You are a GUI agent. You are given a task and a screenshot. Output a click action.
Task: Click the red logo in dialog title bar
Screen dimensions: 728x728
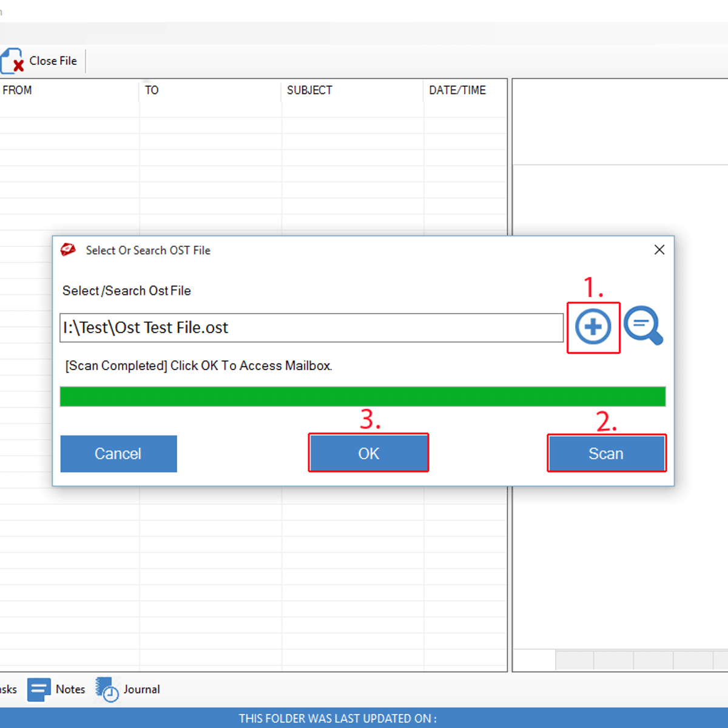pos(68,250)
